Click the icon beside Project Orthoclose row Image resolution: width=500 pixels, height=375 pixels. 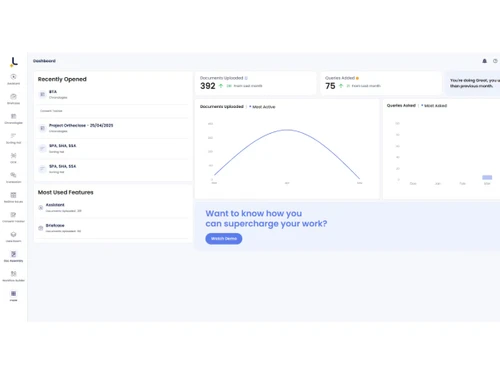pos(42,128)
